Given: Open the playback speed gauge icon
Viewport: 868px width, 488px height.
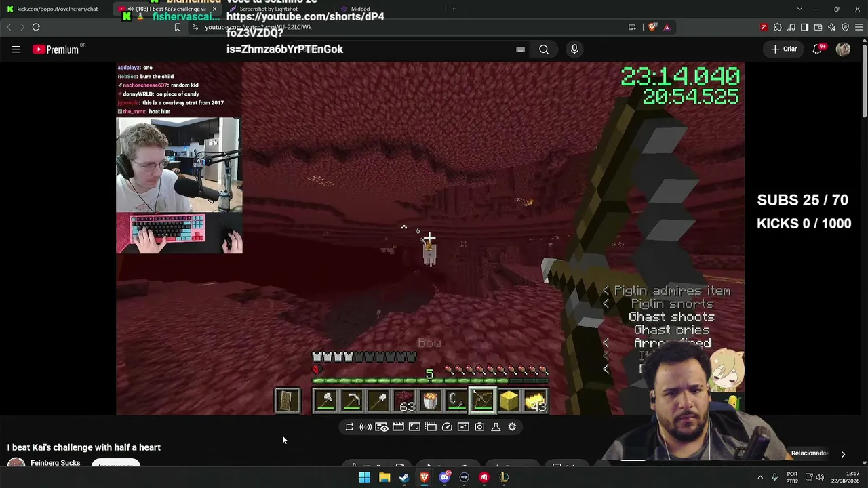Looking at the screenshot, I should coord(447,427).
